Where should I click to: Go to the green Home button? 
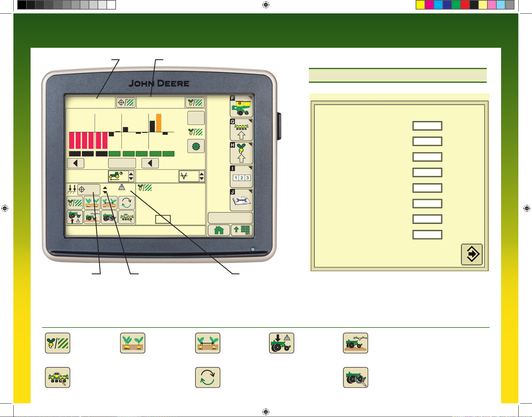[219, 230]
